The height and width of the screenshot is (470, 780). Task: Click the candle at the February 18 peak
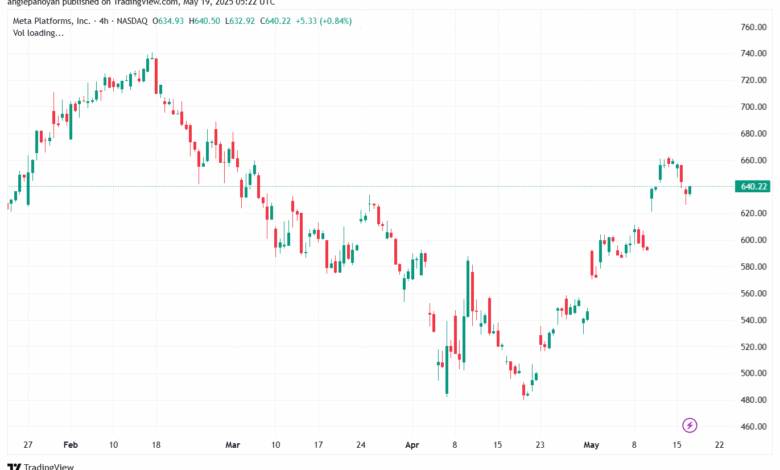(x=156, y=76)
